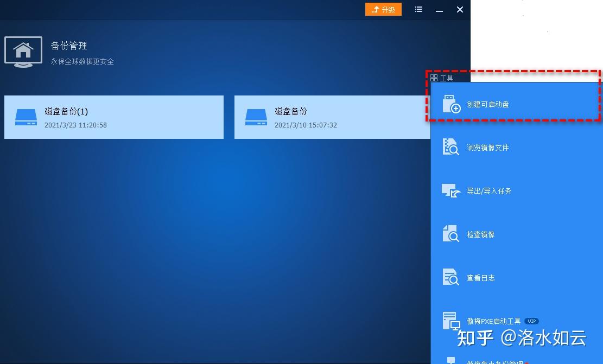Viewport: 603px width, 364px height.
Task: Click the 备份管理 heading text
Action: click(x=69, y=46)
